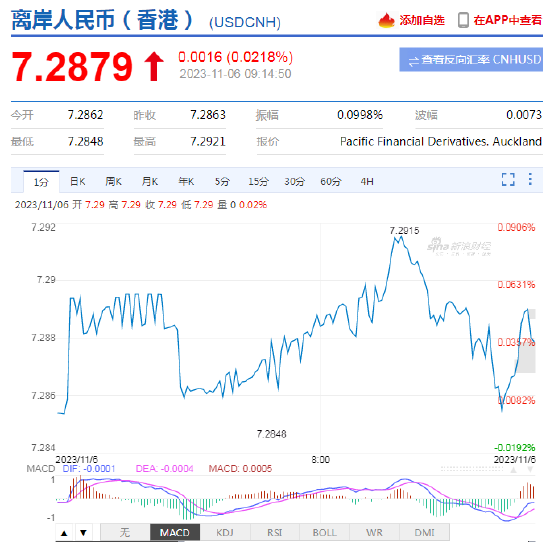Viewport: 550px width, 542px height.
Task: Click the phone icon beside 在APP中查看
Action: tap(463, 20)
